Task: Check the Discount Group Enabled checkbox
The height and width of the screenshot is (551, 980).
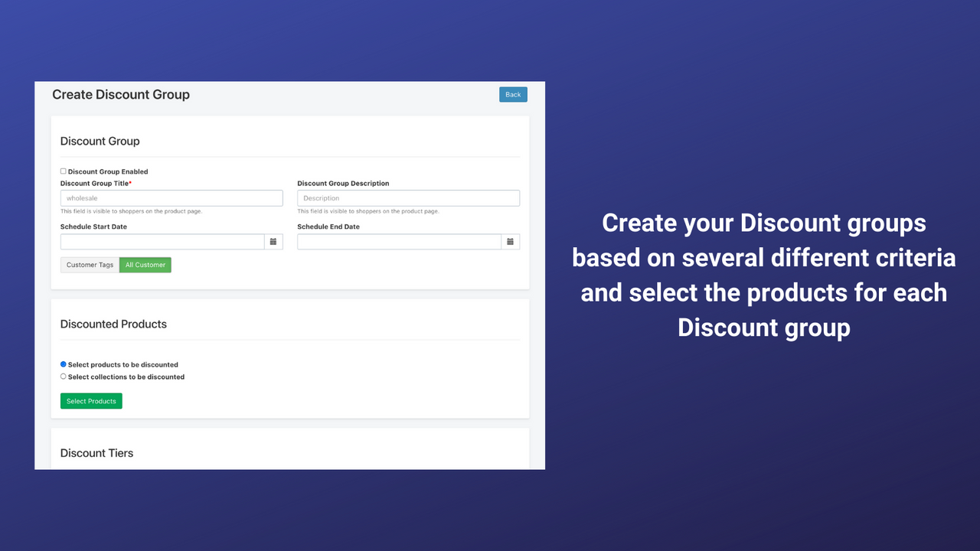Action: pos(63,171)
